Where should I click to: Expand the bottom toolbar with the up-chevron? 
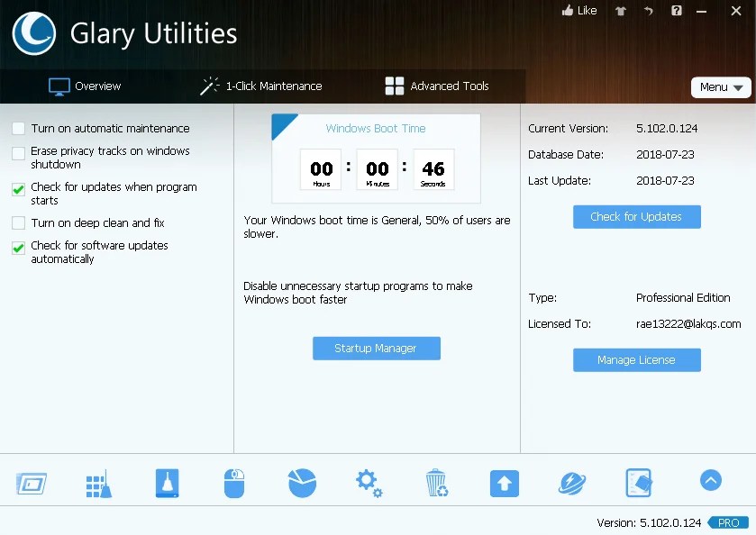click(x=711, y=480)
